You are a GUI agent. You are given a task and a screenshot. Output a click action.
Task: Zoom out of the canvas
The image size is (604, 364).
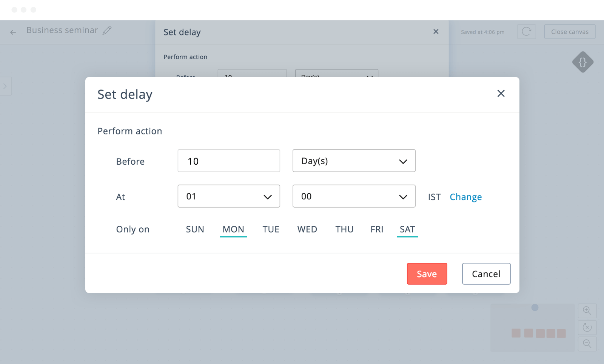[x=587, y=344]
